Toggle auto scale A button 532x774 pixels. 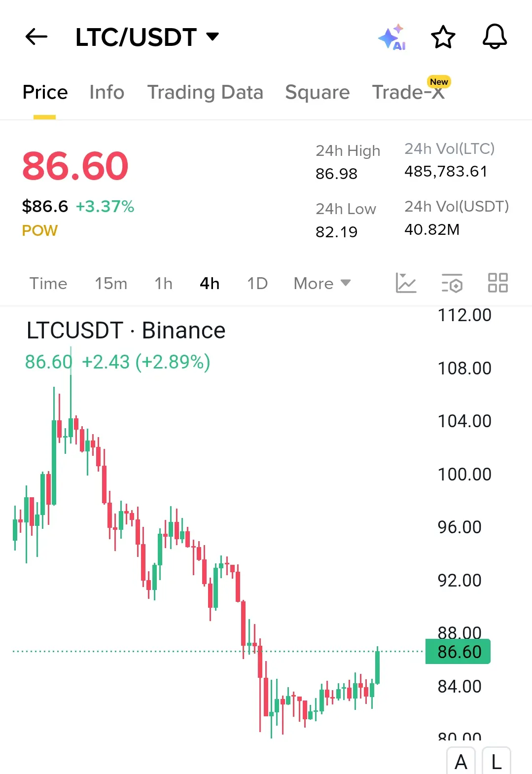pos(461,761)
